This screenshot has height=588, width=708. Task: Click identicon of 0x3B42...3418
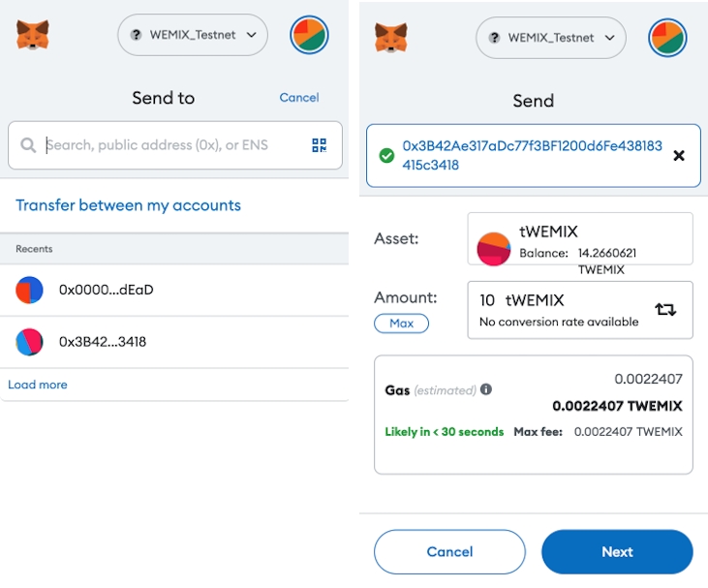click(29, 342)
